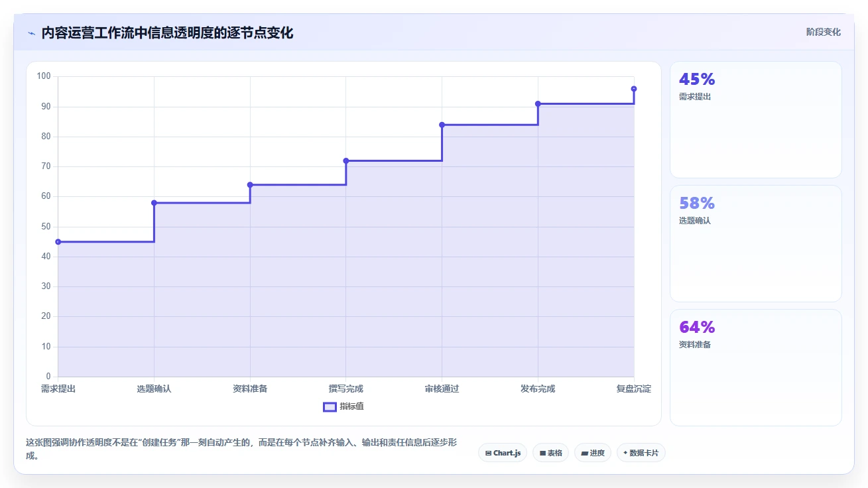The image size is (868, 488).
Task: Click the 阶段变化 label in the header
Action: 824,32
